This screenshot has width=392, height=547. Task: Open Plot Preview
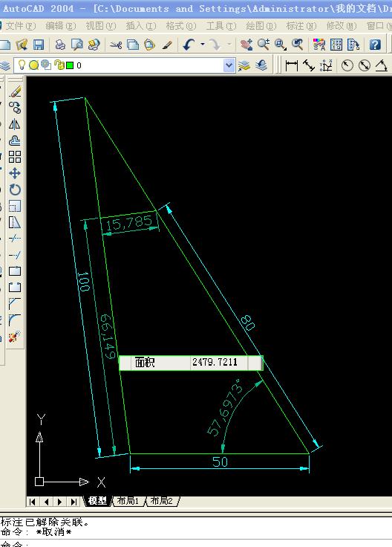click(x=77, y=45)
